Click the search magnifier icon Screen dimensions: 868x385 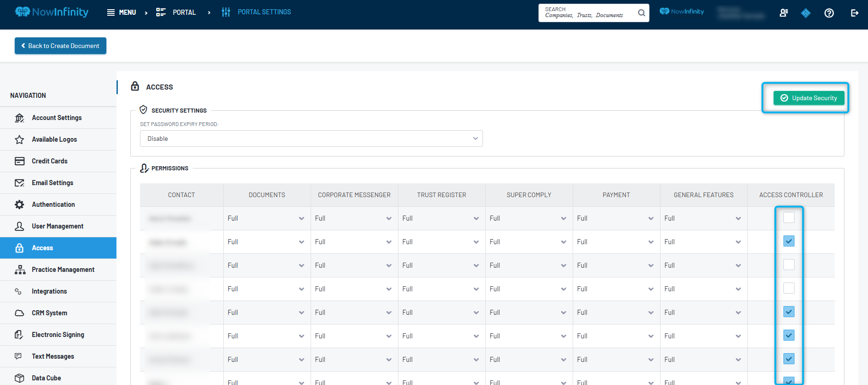coord(642,13)
